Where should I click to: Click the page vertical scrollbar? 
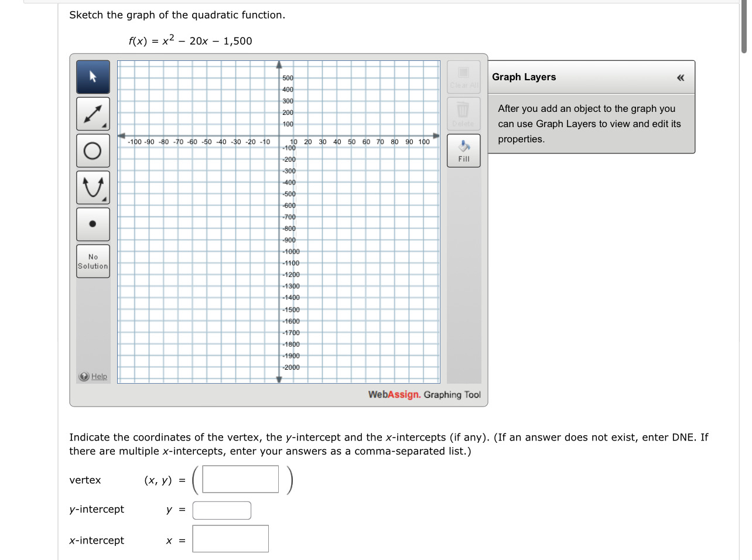(744, 26)
